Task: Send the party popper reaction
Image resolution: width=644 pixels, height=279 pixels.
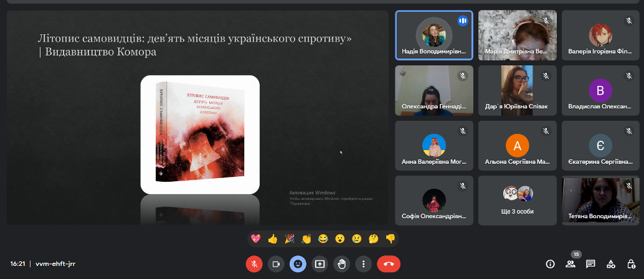Action: pyautogui.click(x=289, y=239)
